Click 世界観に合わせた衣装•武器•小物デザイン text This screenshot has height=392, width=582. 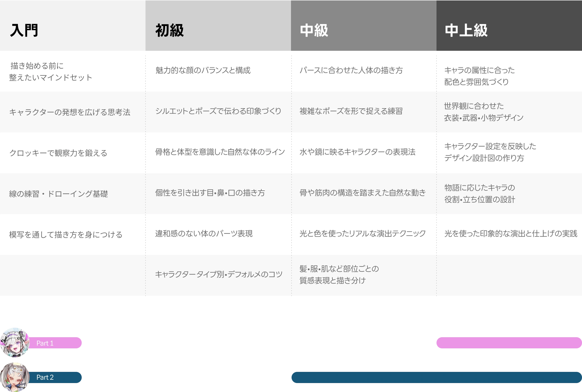point(484,112)
